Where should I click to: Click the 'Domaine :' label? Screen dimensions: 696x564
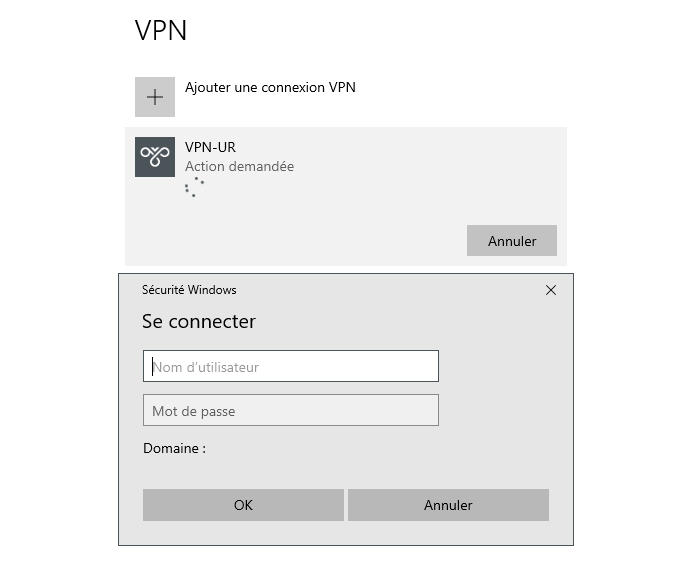click(174, 449)
